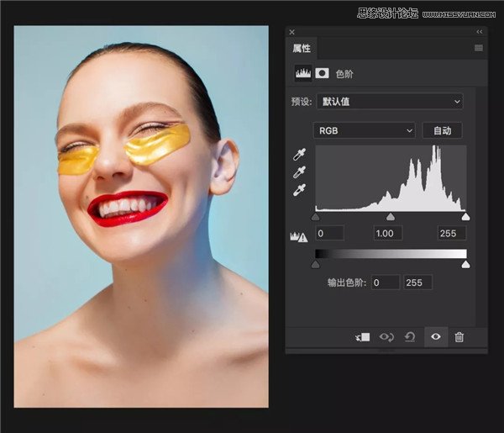Click the histogram recalculate warning icon
Image resolution: width=504 pixels, height=433 pixels.
[x=299, y=238]
